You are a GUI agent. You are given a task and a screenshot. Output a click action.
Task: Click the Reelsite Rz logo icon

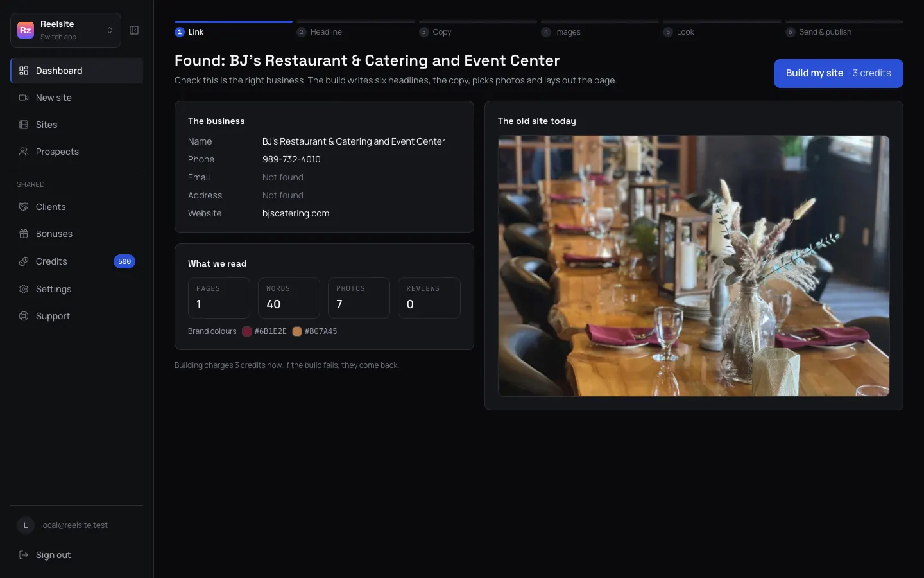26,30
